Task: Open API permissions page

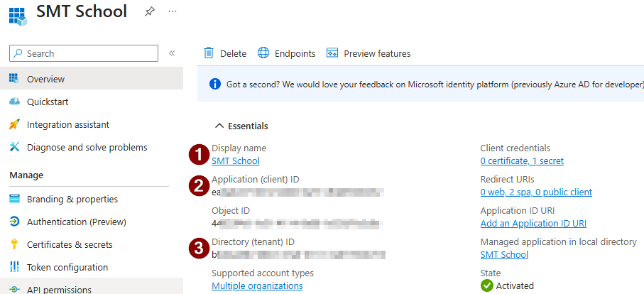Action: tap(59, 289)
